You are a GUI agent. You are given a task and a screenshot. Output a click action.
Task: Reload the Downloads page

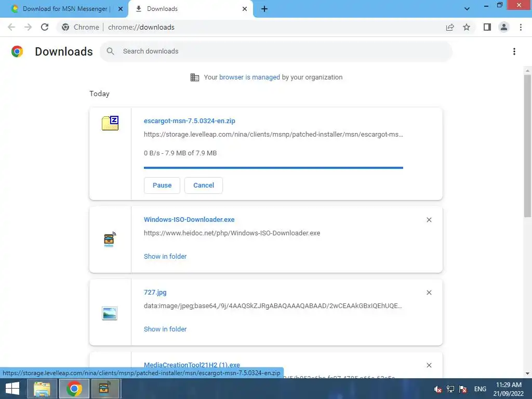(45, 27)
